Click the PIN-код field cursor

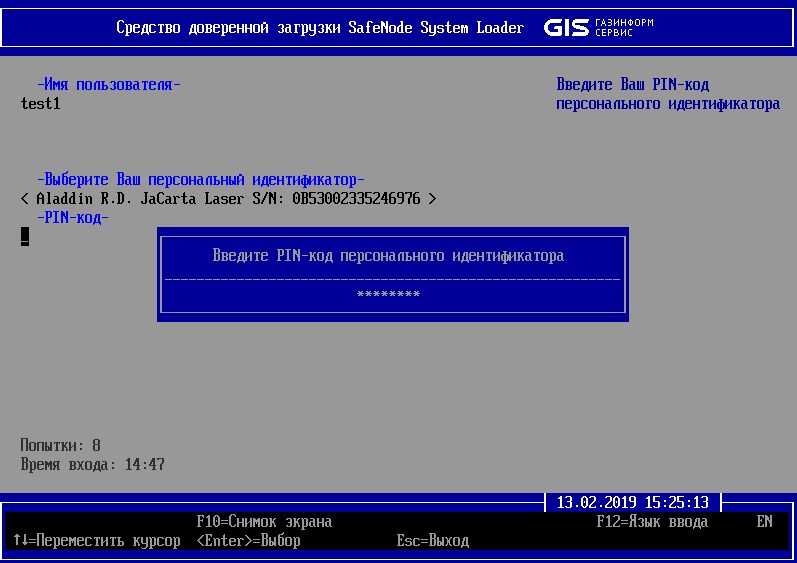pos(25,237)
